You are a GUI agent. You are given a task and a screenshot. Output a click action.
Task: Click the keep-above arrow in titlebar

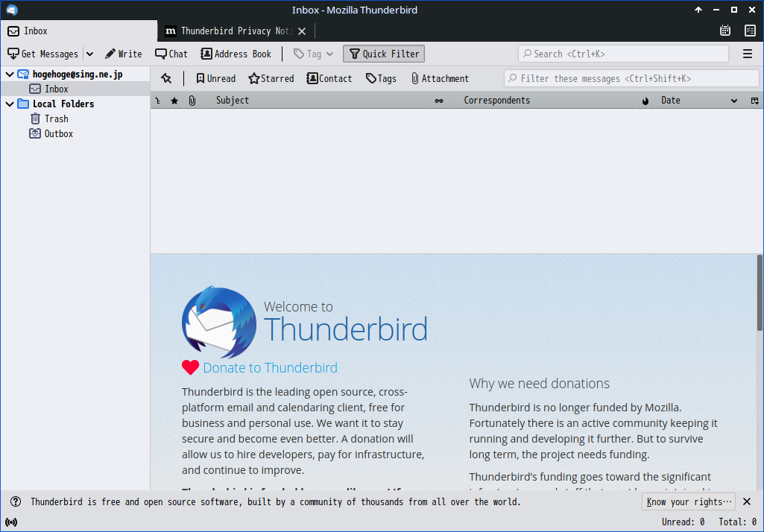click(698, 10)
